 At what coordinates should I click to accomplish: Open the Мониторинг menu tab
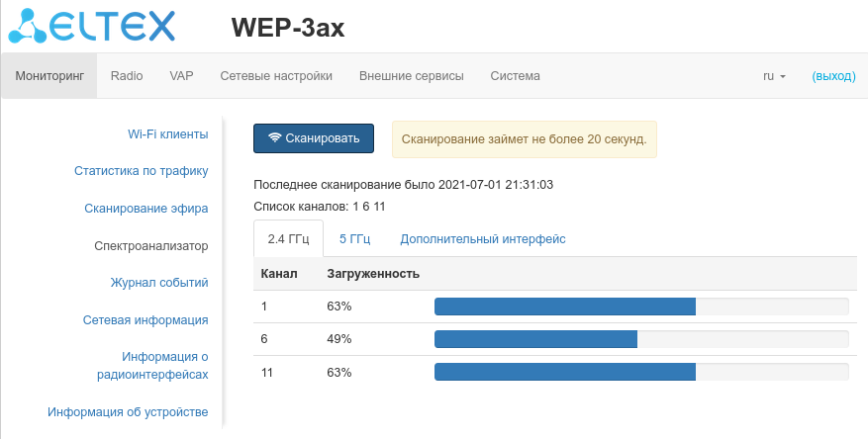tap(49, 76)
